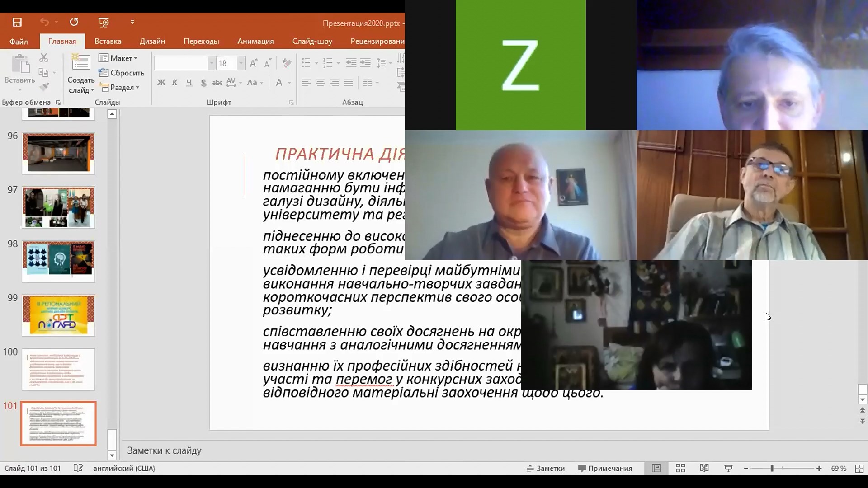Save the presentation with floppy icon

[17, 22]
